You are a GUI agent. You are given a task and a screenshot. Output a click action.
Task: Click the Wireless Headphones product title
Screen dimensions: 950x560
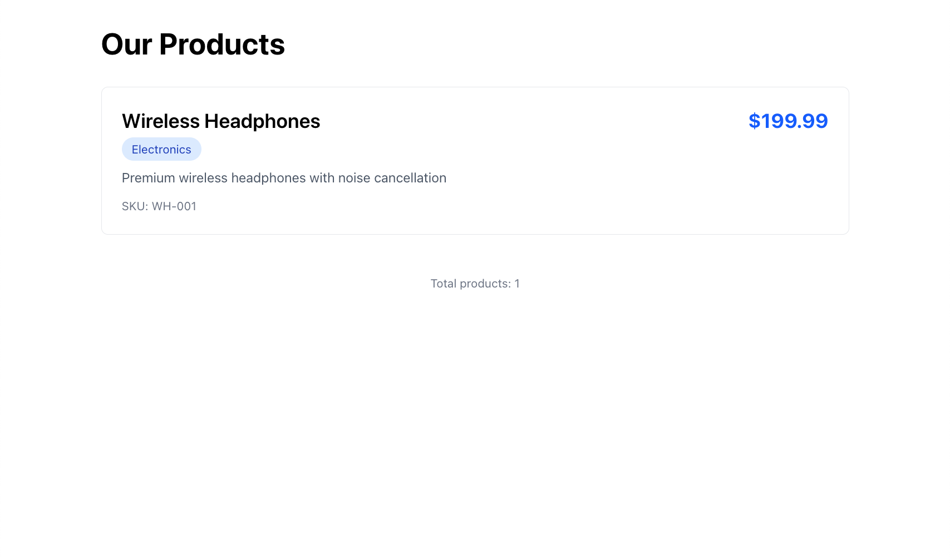[220, 121]
